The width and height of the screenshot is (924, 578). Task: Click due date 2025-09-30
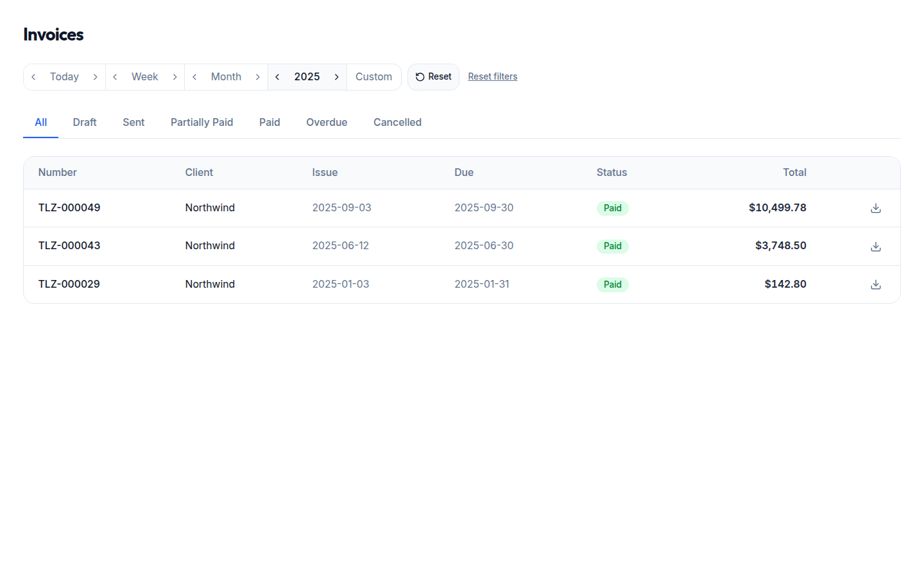tap(484, 208)
